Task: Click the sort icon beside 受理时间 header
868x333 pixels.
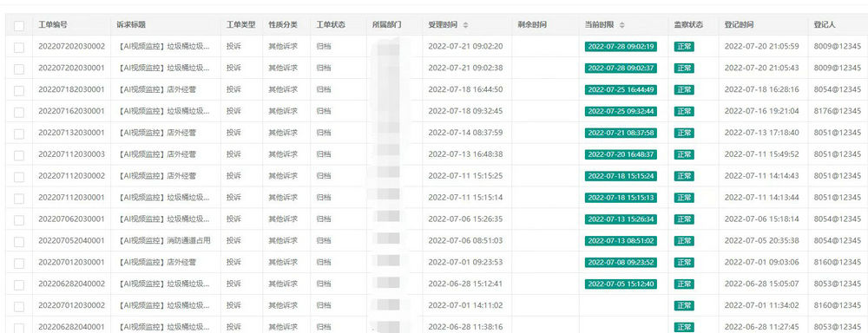Action: click(x=465, y=25)
